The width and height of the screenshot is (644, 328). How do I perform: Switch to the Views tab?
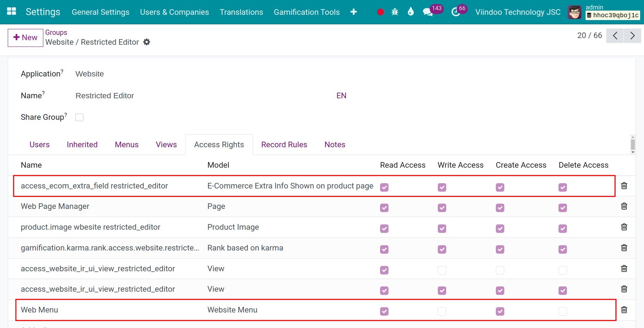point(166,144)
